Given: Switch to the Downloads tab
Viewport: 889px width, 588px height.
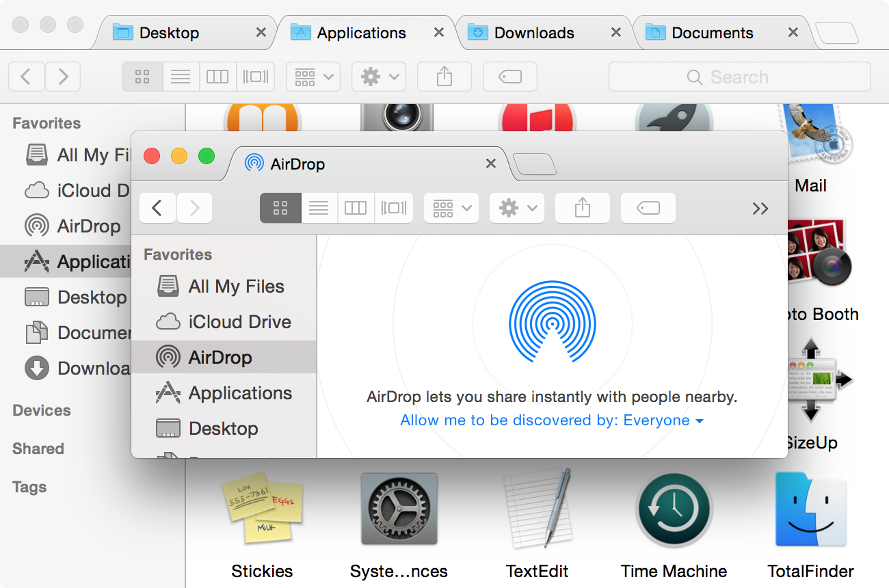Looking at the screenshot, I should [x=533, y=33].
